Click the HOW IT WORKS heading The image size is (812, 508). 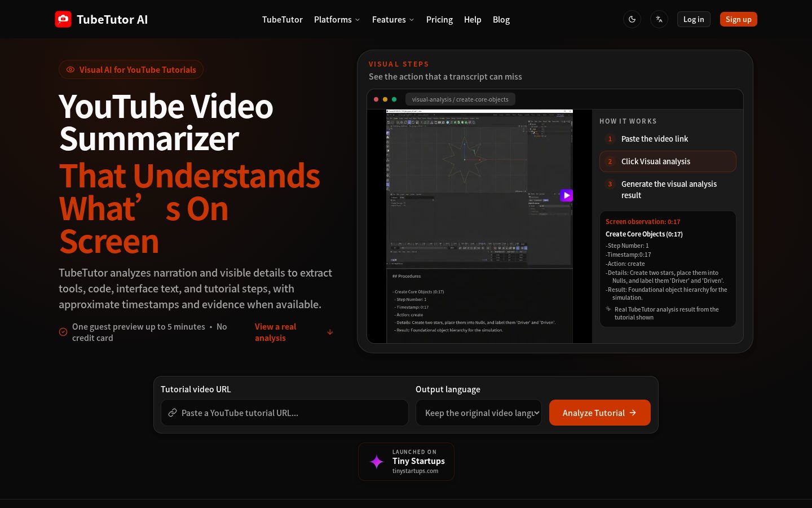[x=628, y=121]
